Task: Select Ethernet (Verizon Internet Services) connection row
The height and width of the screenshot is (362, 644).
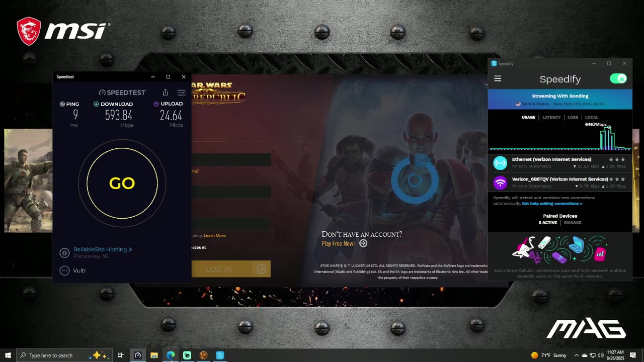Action: click(x=560, y=162)
